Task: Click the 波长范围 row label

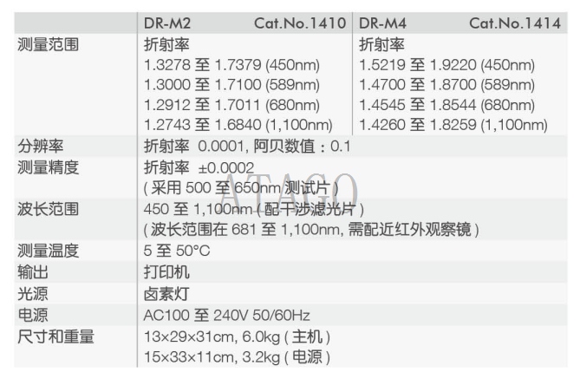Action: tap(48, 209)
